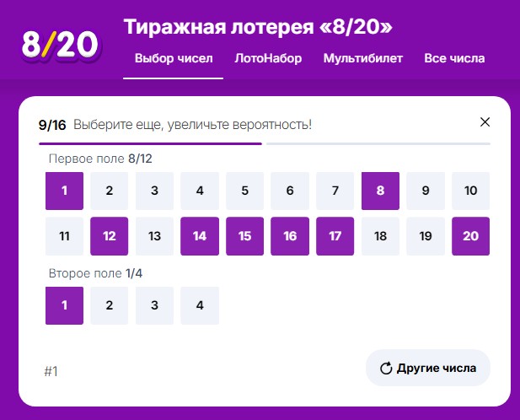Select number 11 in the first field
This screenshot has height=420, width=520.
click(x=64, y=236)
